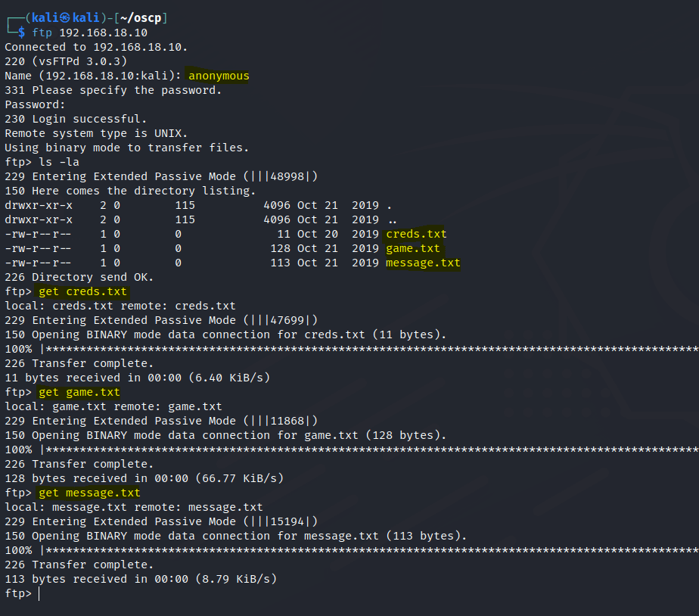Click the ~/oscp directory path in prompt
Viewport: 699px width, 616px height.
point(142,17)
